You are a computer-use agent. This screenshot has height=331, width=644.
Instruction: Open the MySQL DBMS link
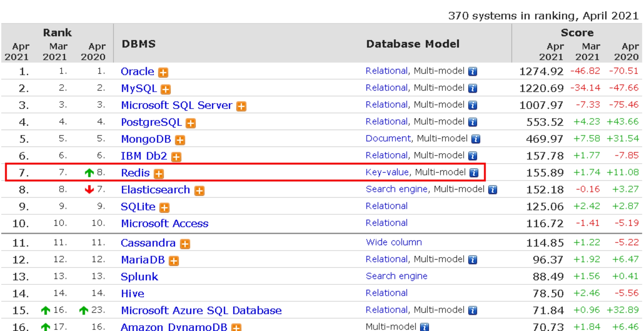[139, 89]
